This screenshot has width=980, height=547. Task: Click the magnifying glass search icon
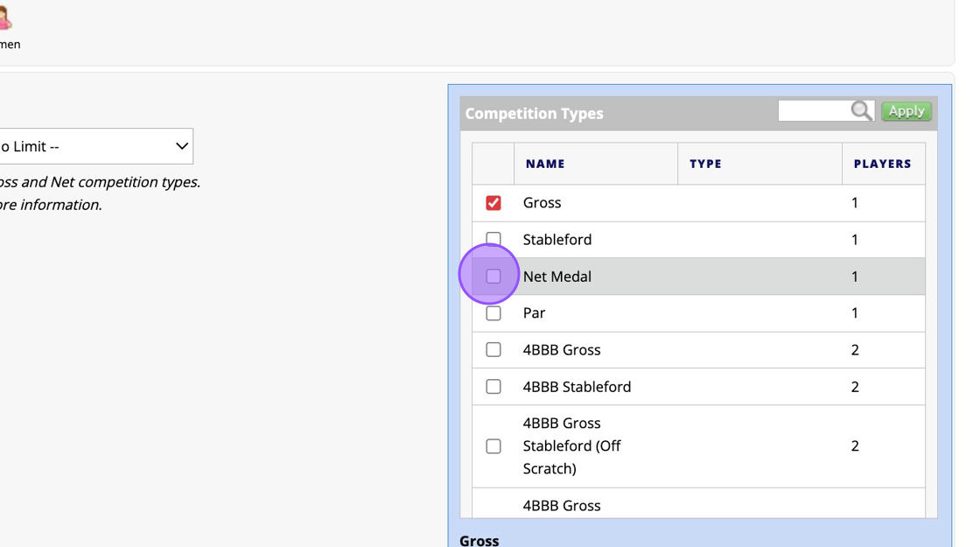pyautogui.click(x=861, y=110)
